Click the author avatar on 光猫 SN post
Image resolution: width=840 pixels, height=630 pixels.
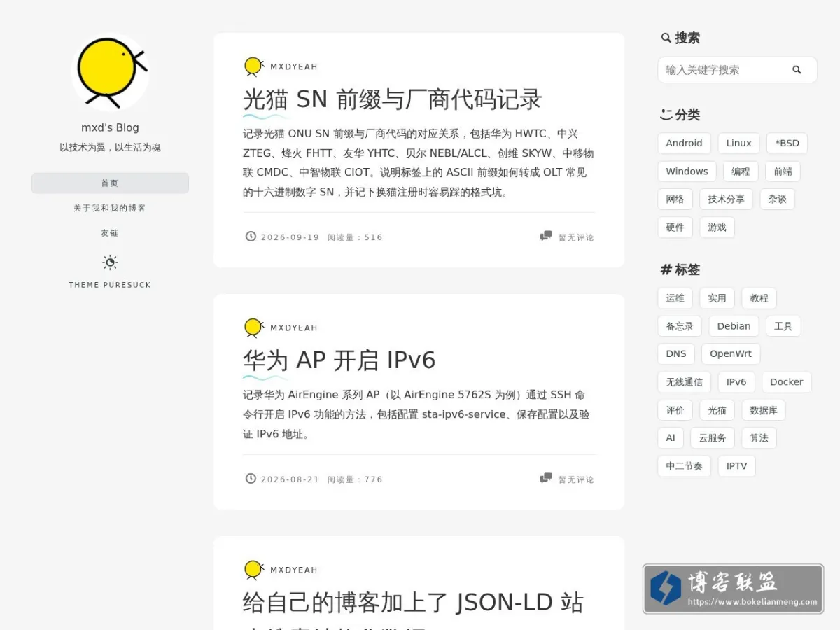(253, 66)
